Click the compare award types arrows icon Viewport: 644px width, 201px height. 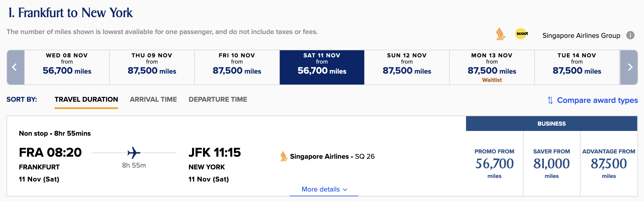(x=550, y=100)
